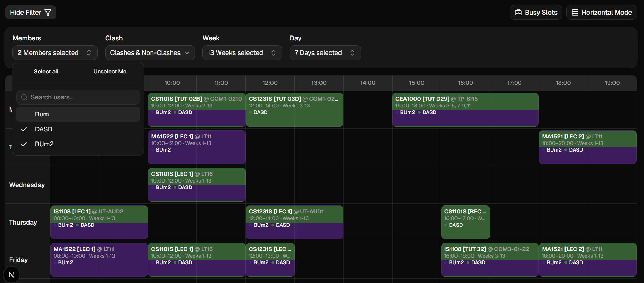Screen dimensions: 644x283
Task: Open the GEA1000 [TUT D29] slot
Action: pos(466,110)
